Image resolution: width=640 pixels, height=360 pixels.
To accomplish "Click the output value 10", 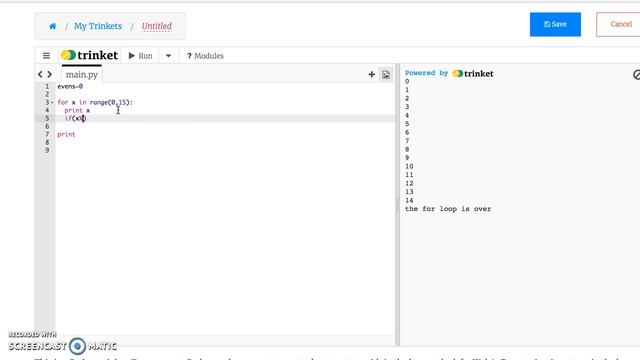I will click(x=409, y=167).
